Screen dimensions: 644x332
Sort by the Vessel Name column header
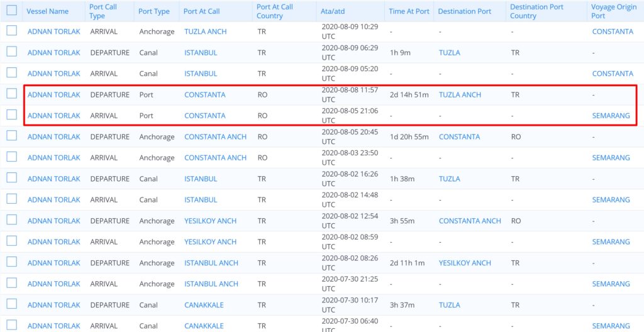(47, 11)
